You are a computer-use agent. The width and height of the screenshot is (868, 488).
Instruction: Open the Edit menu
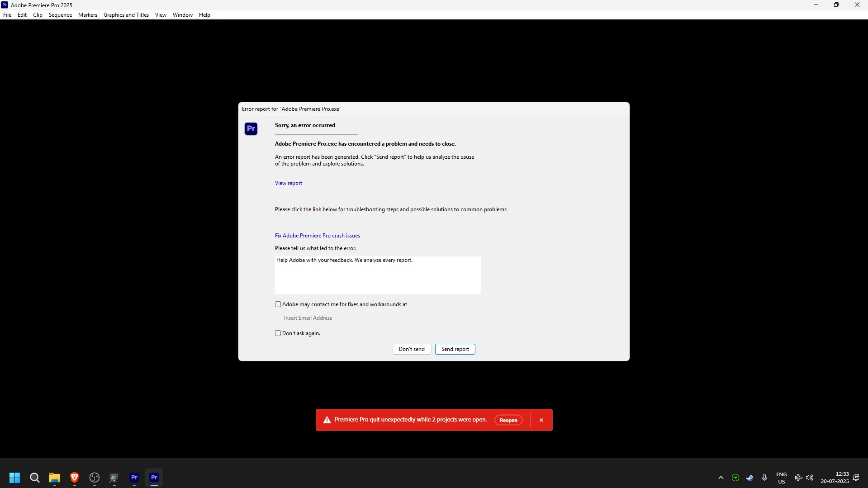[x=22, y=15]
